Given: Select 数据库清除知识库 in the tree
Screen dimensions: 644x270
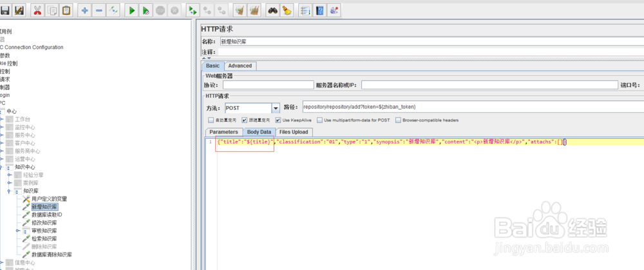Looking at the screenshot, I should [52, 255].
